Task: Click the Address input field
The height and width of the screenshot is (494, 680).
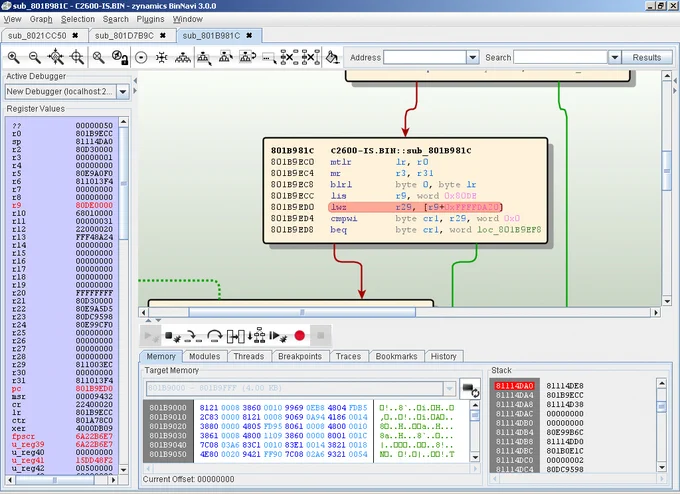Action: pos(425,57)
